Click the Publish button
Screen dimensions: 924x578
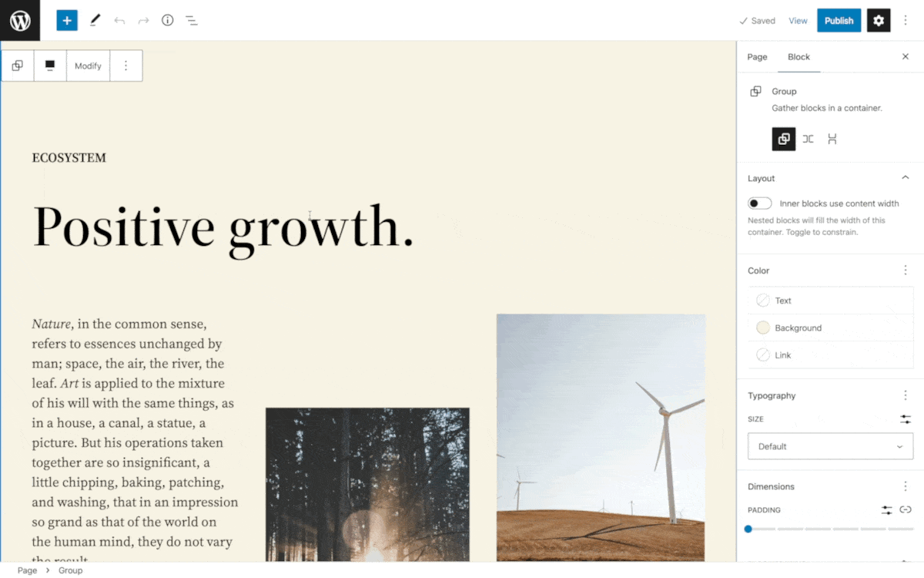(x=839, y=21)
